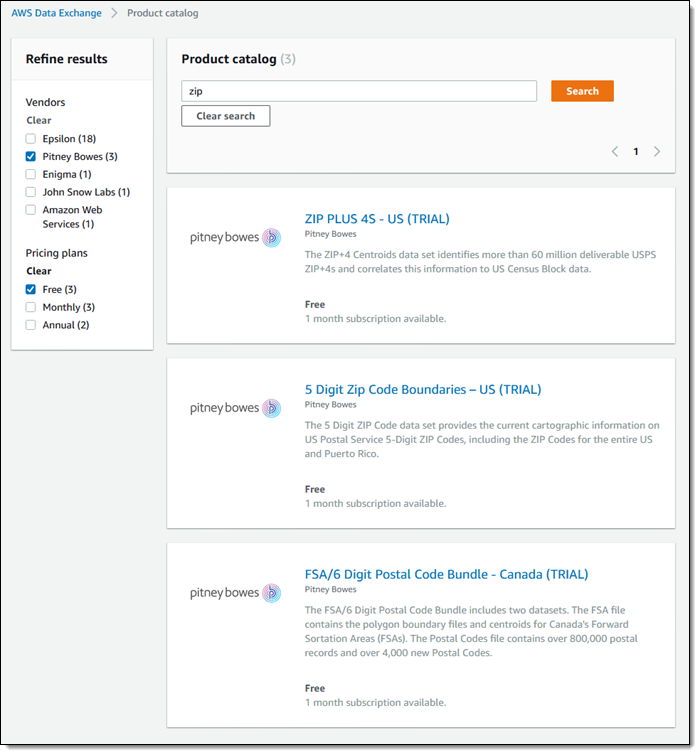Open AWS Data Exchange breadcrumb link
The width and height of the screenshot is (700, 755).
click(56, 14)
